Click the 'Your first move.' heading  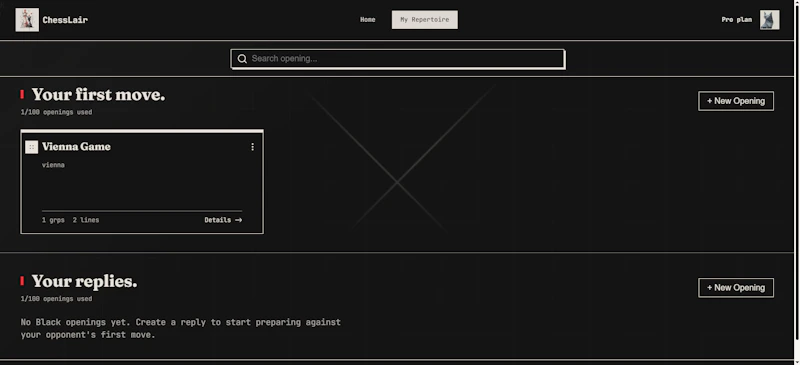click(x=98, y=95)
